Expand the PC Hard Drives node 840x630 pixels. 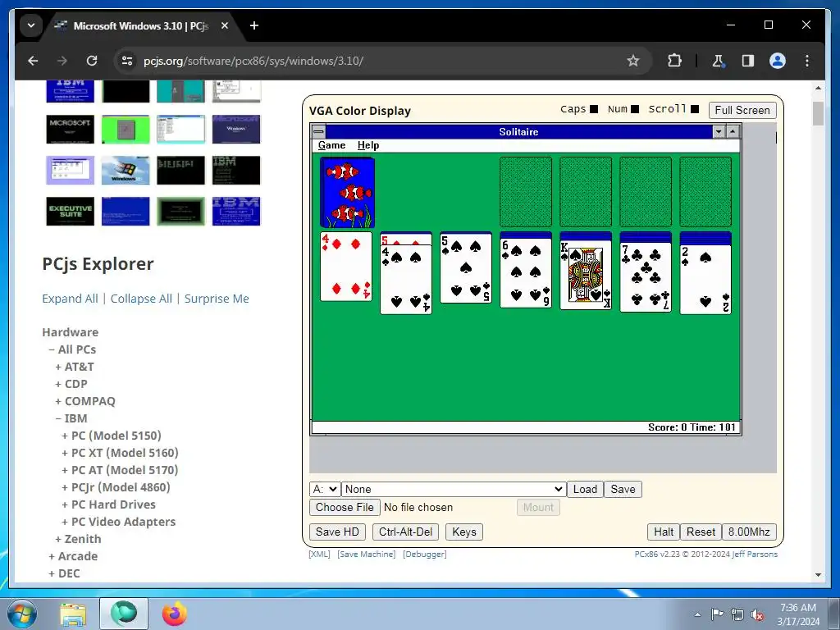[x=109, y=504]
